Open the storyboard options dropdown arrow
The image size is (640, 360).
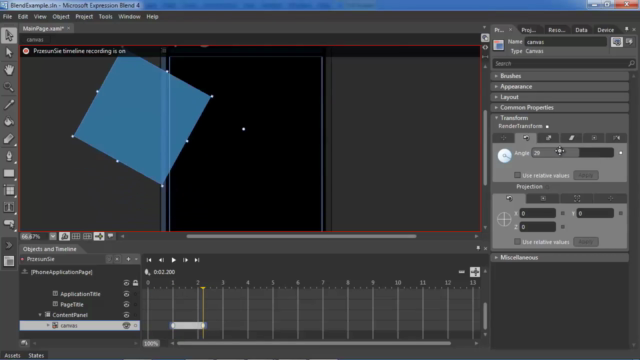pyautogui.click(x=136, y=259)
